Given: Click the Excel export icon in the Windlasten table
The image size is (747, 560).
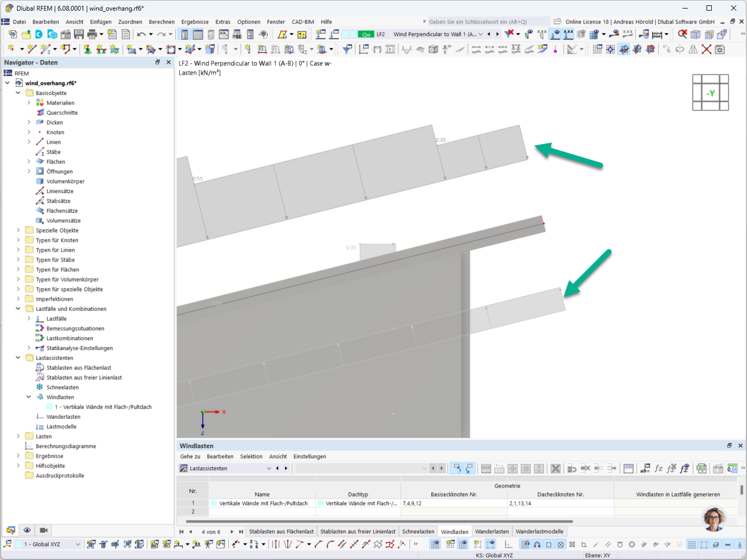Looking at the screenshot, I should (x=702, y=468).
